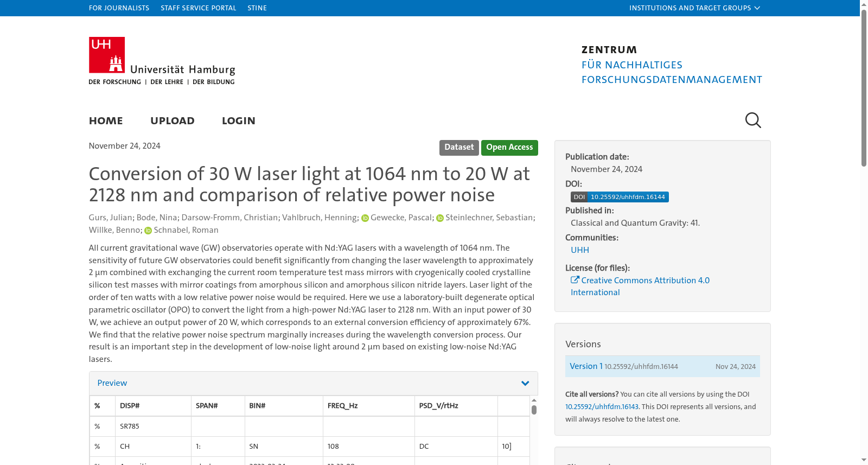Screen dimensions: 868x465
Task: Click the page scrollbar up arrow
Action: [x=864, y=3]
